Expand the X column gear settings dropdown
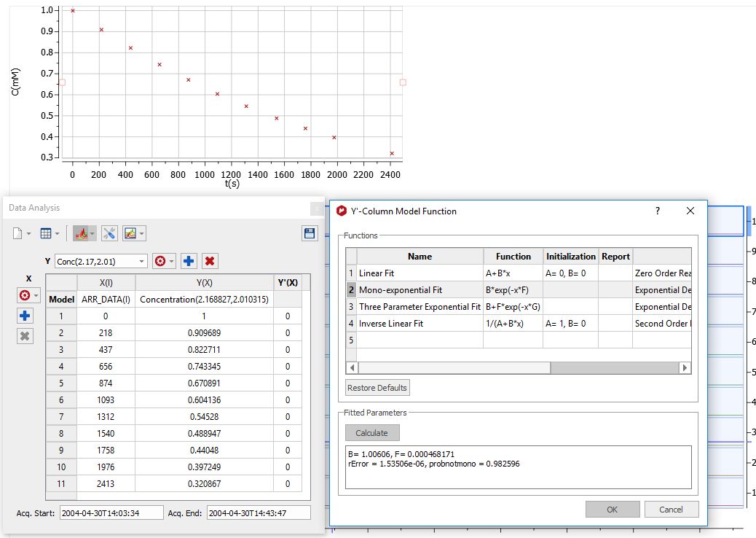 pyautogui.click(x=36, y=295)
